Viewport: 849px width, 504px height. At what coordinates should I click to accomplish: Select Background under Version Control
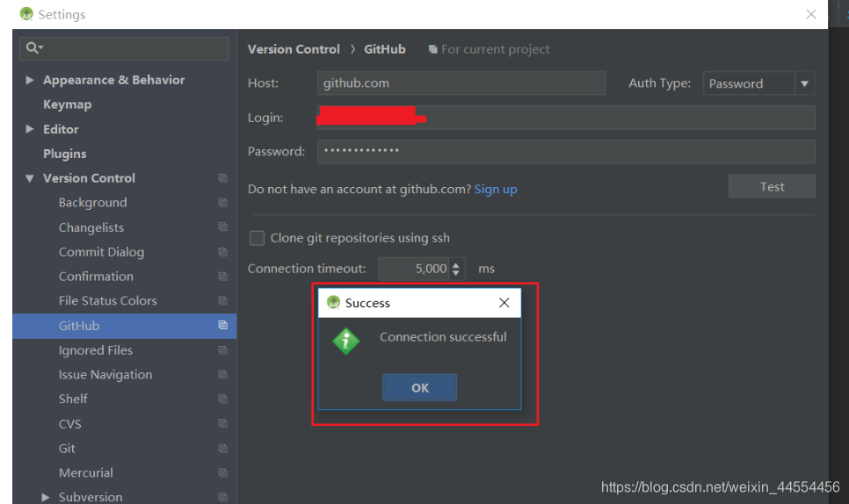(92, 202)
